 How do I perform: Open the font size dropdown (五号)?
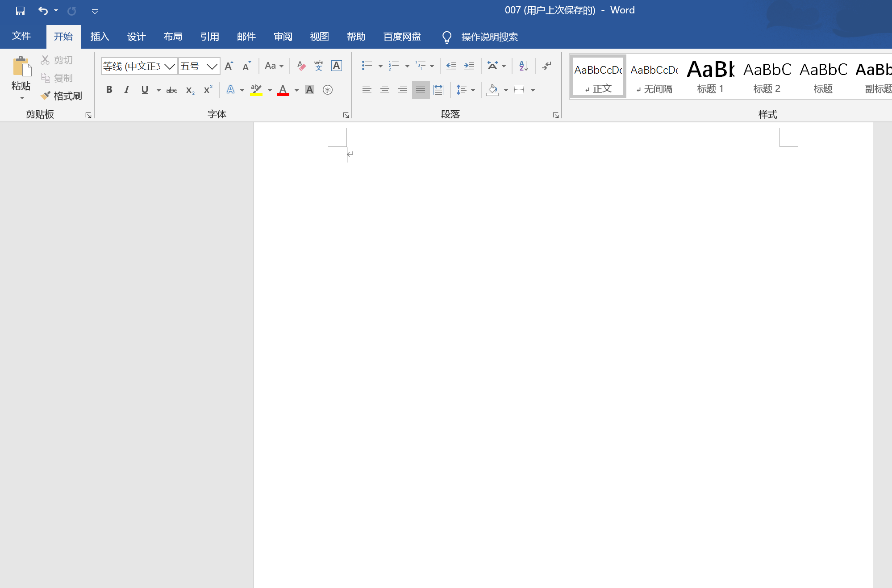(212, 67)
